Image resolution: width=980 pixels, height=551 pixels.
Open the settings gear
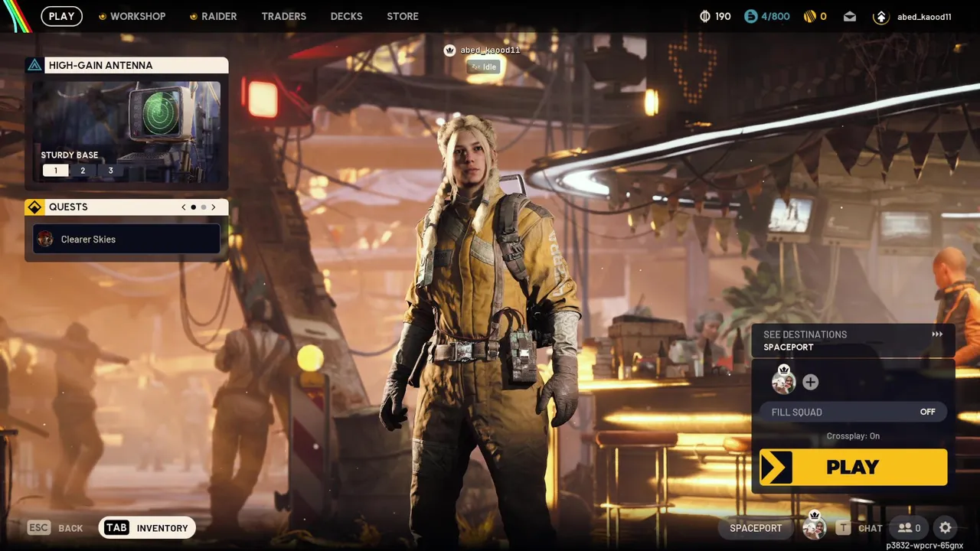coord(946,527)
